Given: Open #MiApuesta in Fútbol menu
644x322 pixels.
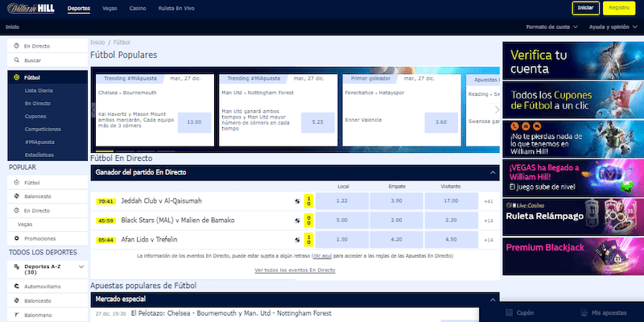Looking at the screenshot, I should [39, 142].
